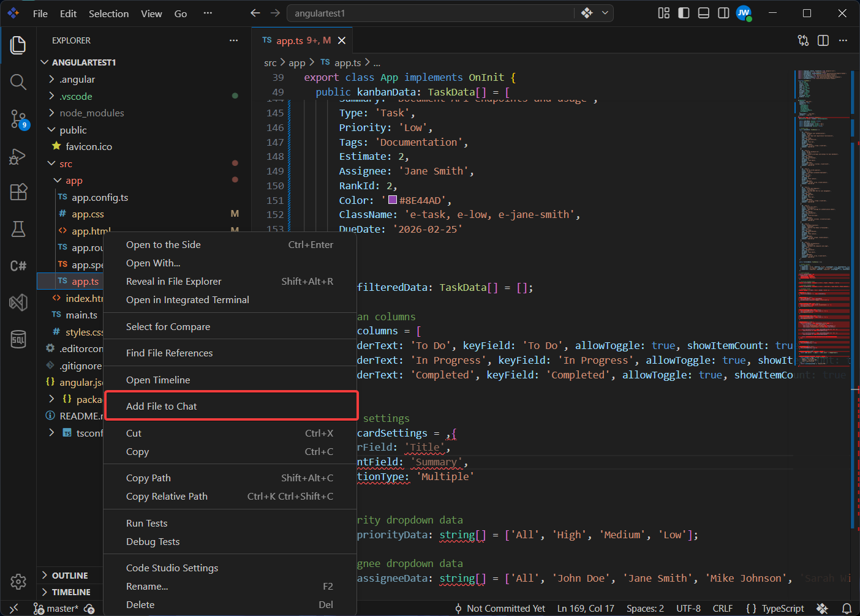Image resolution: width=860 pixels, height=616 pixels.
Task: Toggle the bottom Panel visibility
Action: click(x=704, y=13)
